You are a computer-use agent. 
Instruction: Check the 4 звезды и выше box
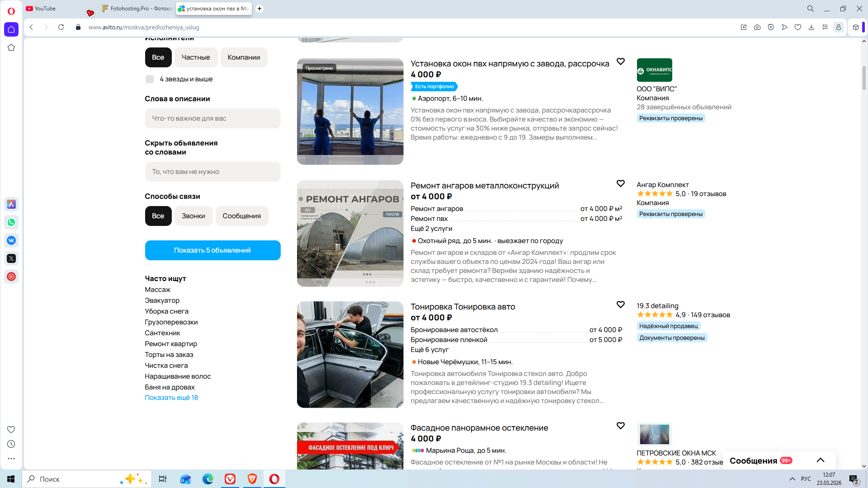coord(150,79)
